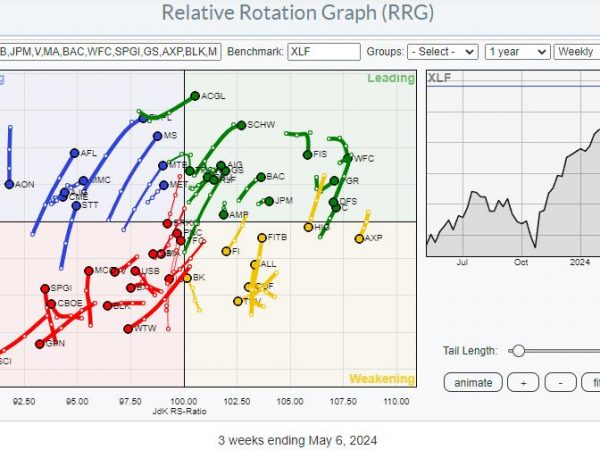Select the GPN data point
This screenshot has height=450, width=600.
point(40,344)
